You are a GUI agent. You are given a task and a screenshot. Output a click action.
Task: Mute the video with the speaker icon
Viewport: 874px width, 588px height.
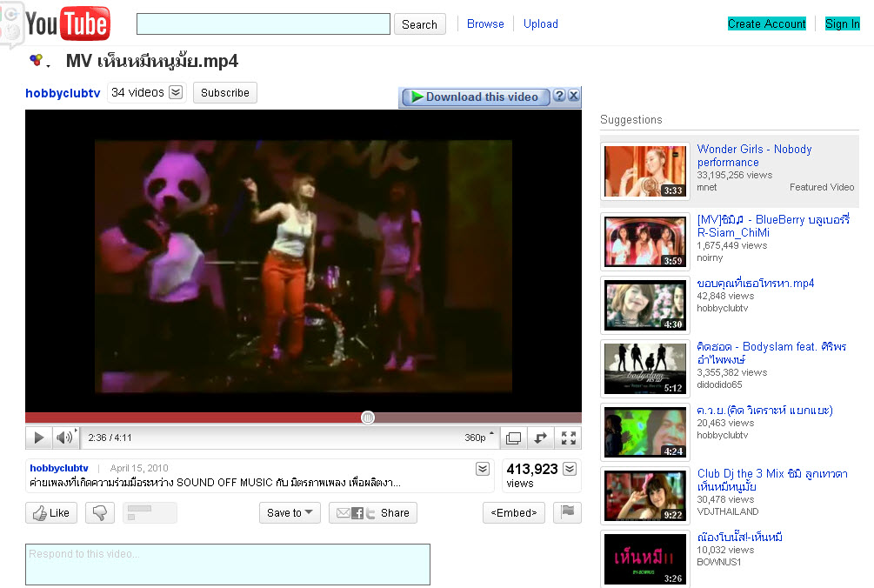pyautogui.click(x=64, y=438)
